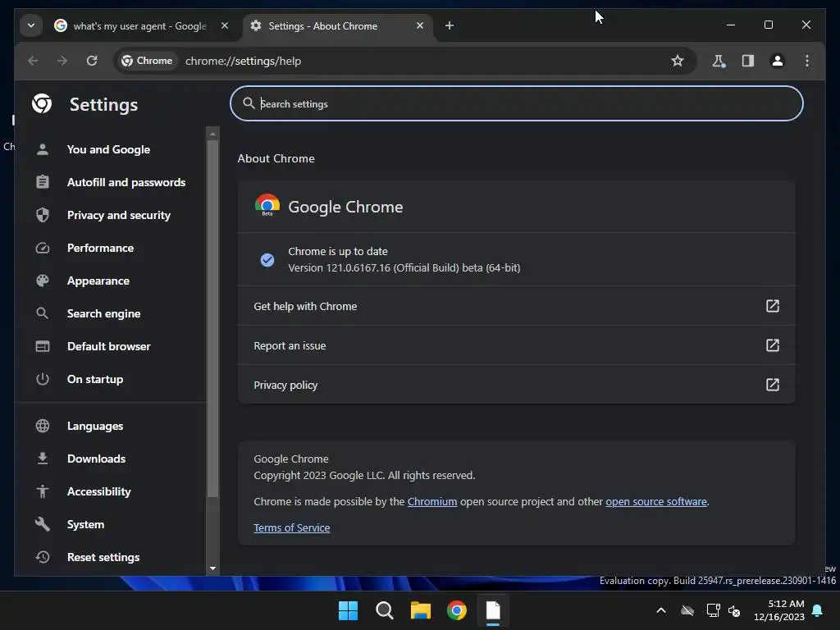Open Performance settings
Screen dimensions: 840x630
tap(100, 248)
